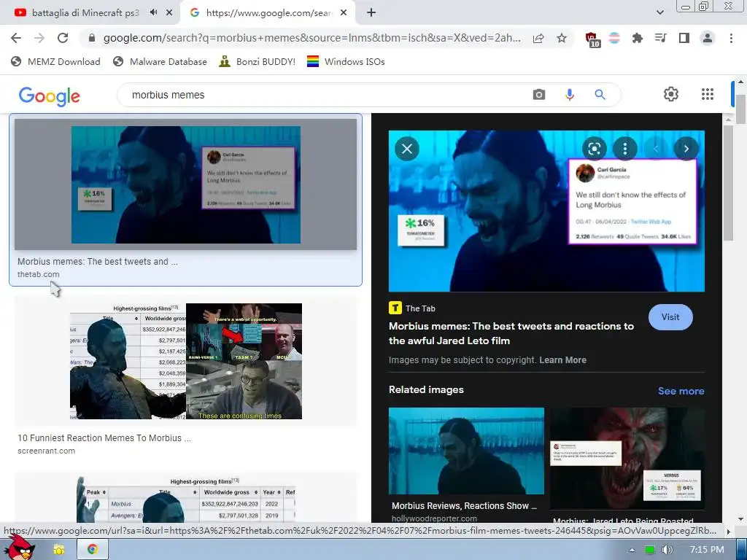This screenshot has height=560, width=747.
Task: Reload the current page
Action: point(63,38)
